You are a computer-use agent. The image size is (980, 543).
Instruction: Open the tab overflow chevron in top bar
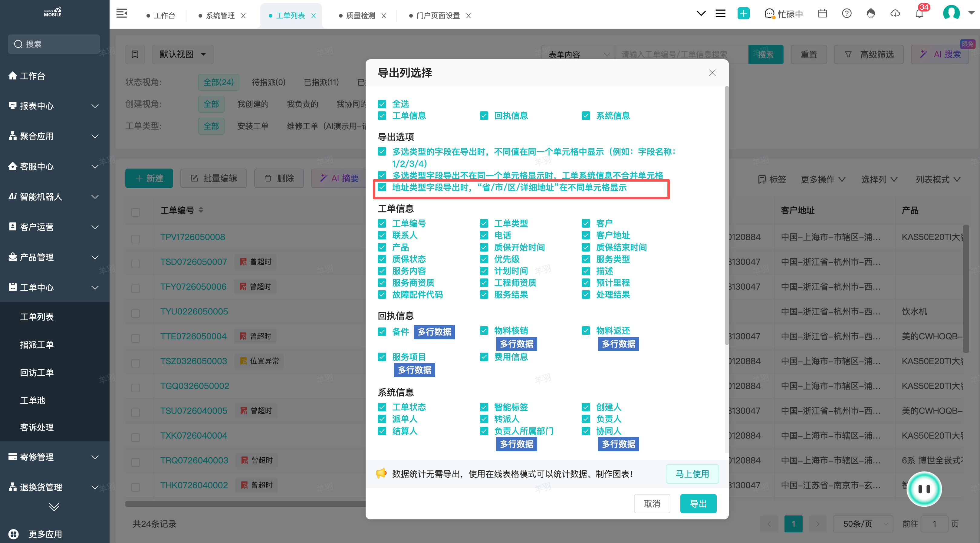(x=701, y=14)
